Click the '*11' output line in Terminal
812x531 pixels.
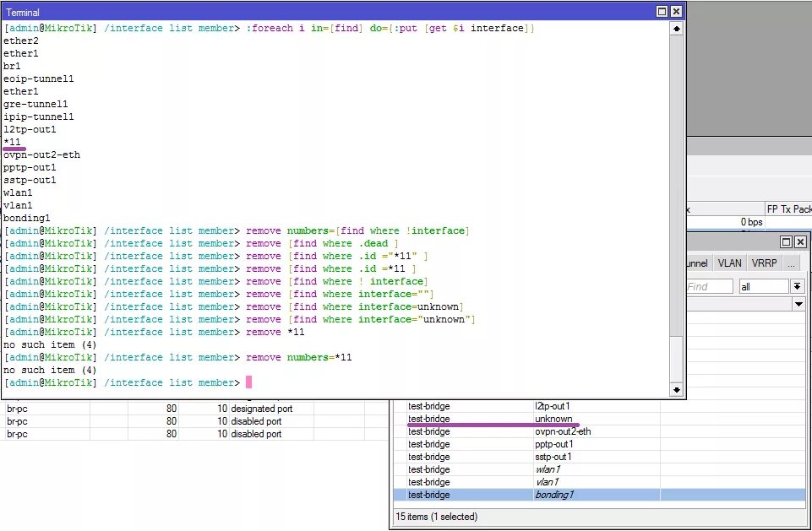[12, 142]
